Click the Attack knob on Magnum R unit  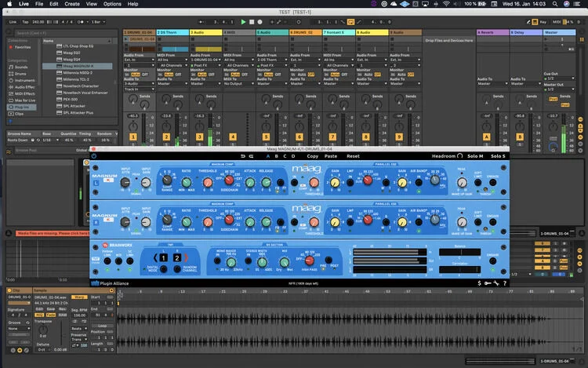[x=250, y=222]
